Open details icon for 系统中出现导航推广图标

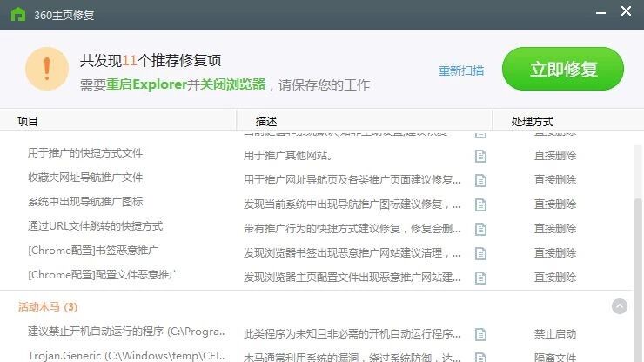click(480, 204)
